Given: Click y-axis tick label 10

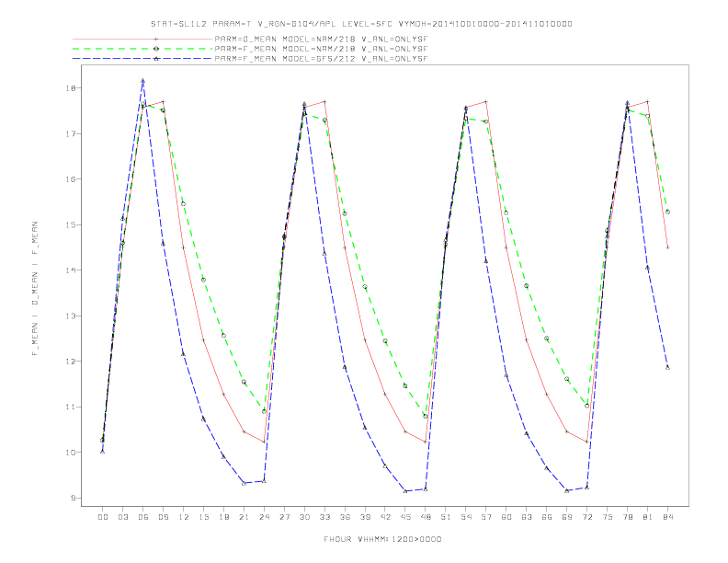Looking at the screenshot, I should [71, 453].
